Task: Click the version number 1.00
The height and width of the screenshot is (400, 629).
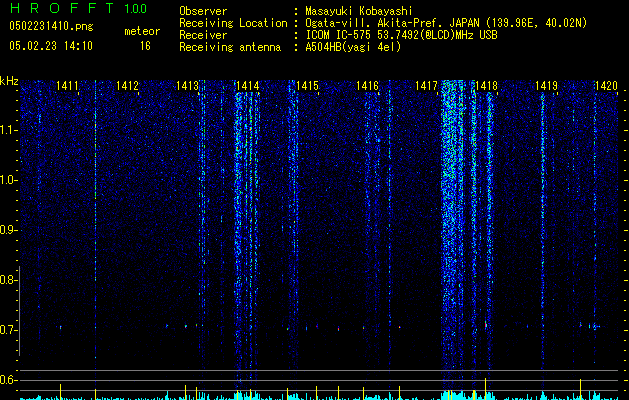Action: [135, 8]
